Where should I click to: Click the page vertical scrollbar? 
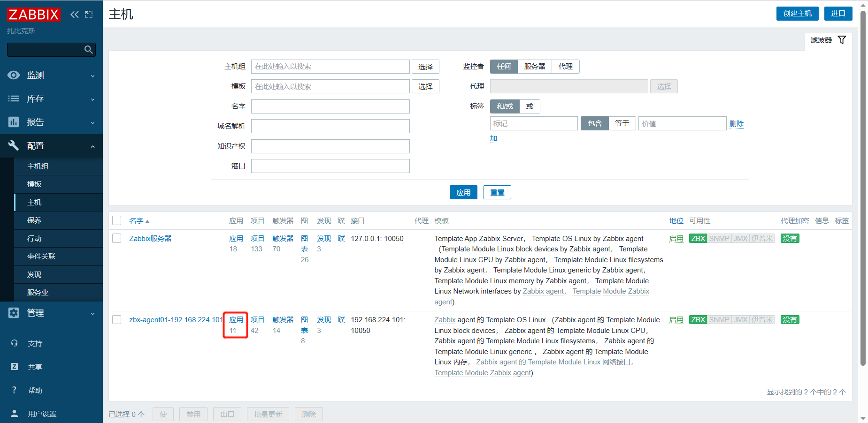863,188
